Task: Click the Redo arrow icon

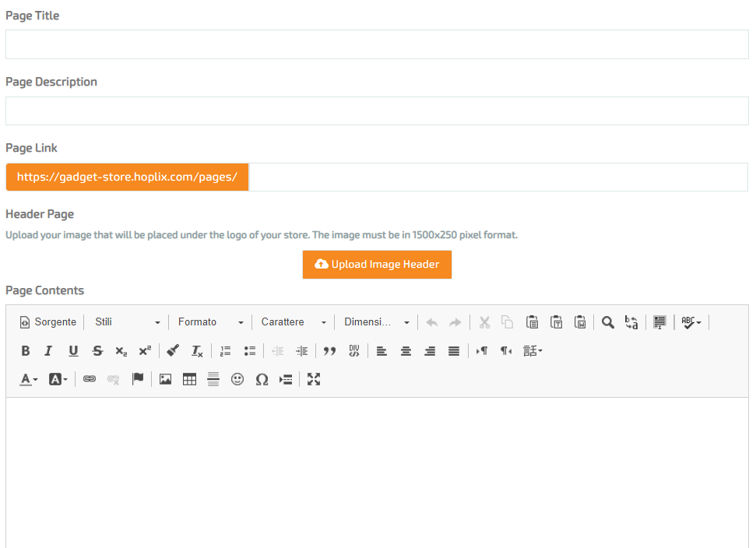Action: [455, 322]
